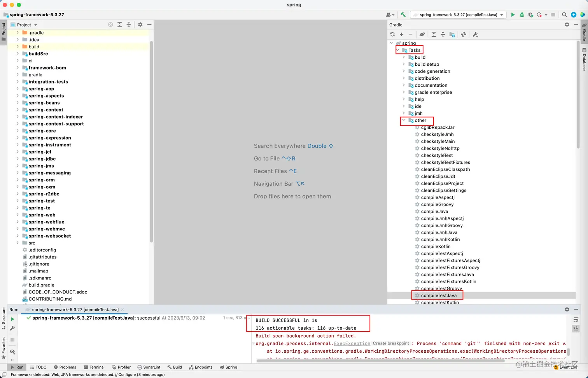Image resolution: width=588 pixels, height=378 pixels.
Task: Open Project panel gear settings
Action: point(140,25)
